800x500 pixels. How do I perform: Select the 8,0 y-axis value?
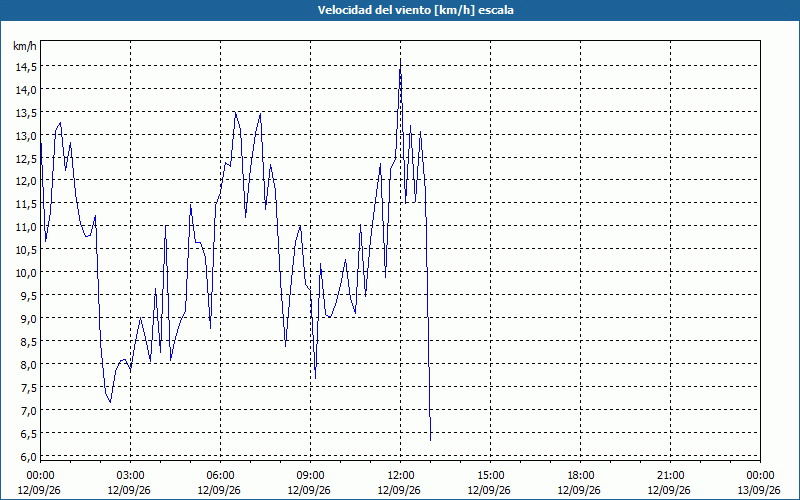(x=27, y=364)
